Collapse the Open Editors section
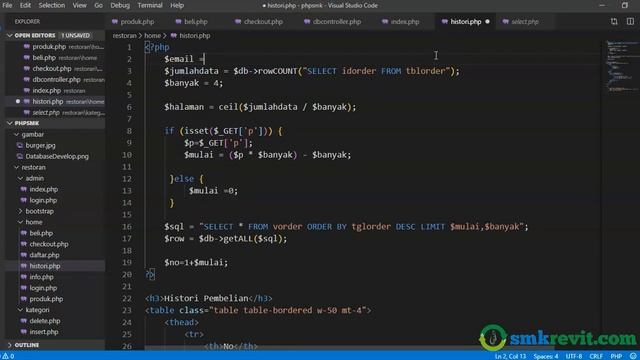 10,36
